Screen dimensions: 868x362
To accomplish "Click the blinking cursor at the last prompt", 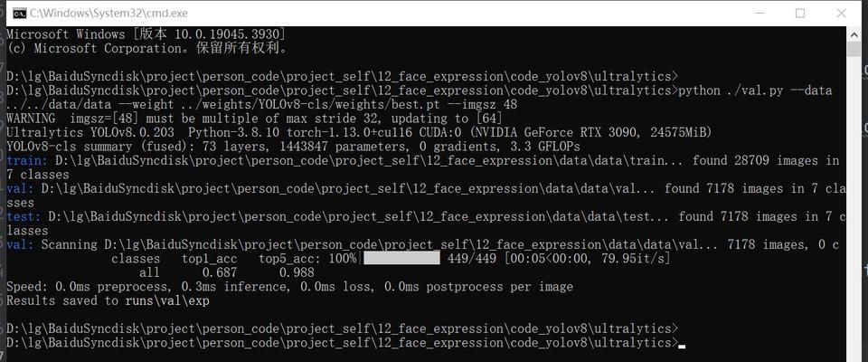I will pos(682,347).
